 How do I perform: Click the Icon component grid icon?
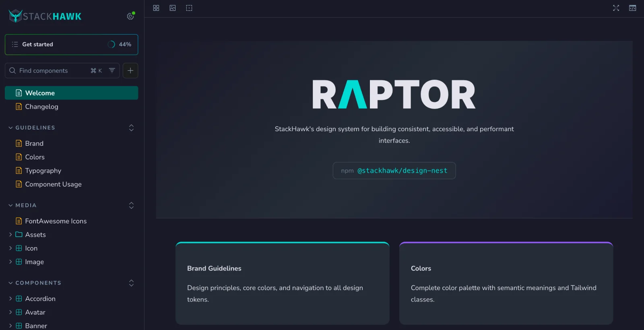tap(19, 248)
